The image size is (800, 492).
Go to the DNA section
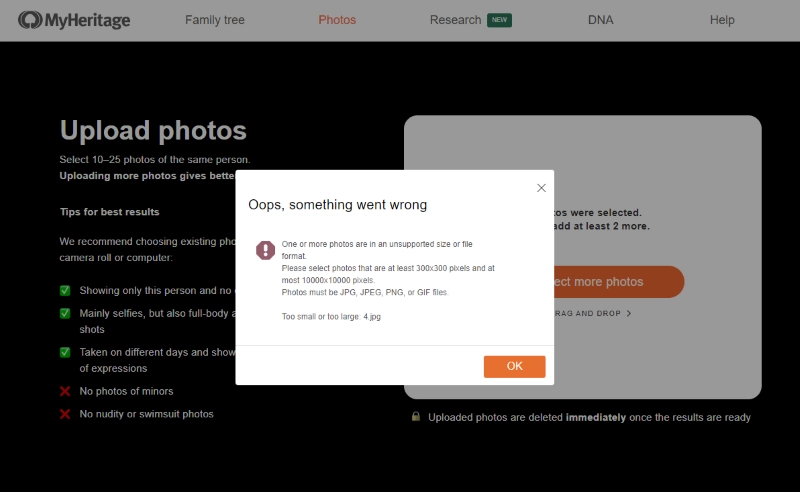600,20
